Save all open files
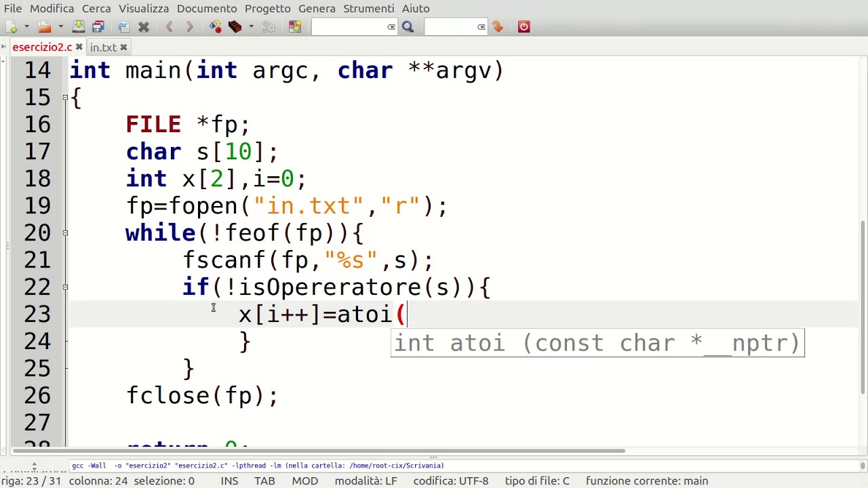This screenshot has width=868, height=488. [x=98, y=27]
